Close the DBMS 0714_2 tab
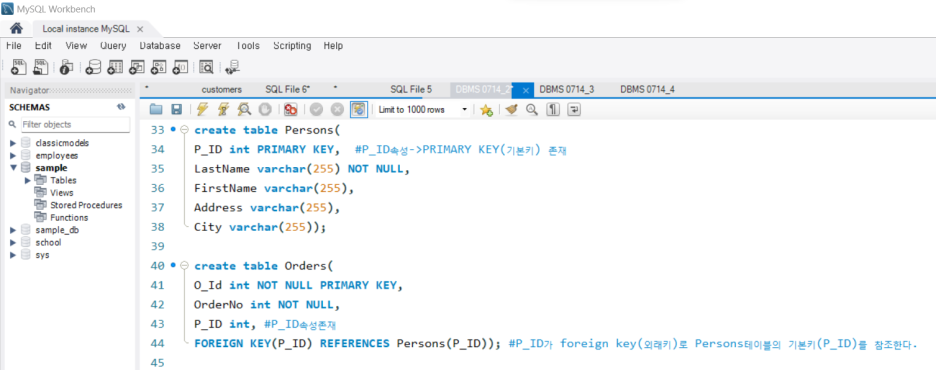Viewport: 936px width, 370px height. click(x=525, y=90)
